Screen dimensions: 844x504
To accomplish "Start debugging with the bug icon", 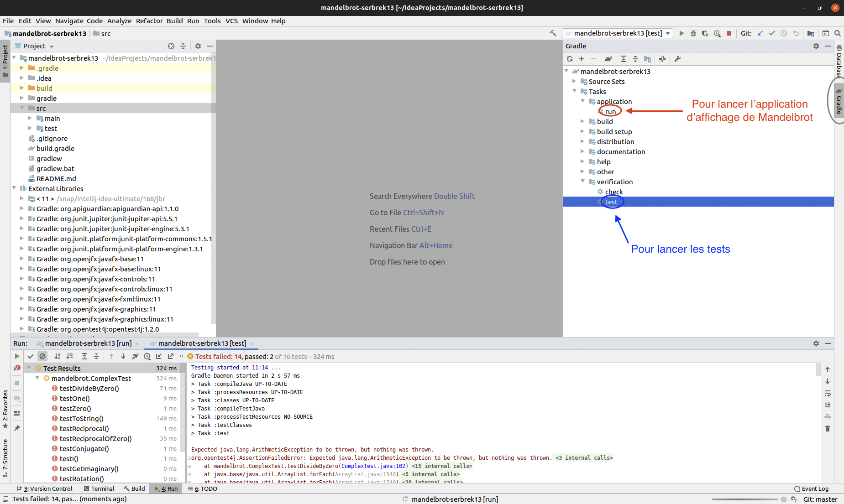I will [693, 33].
